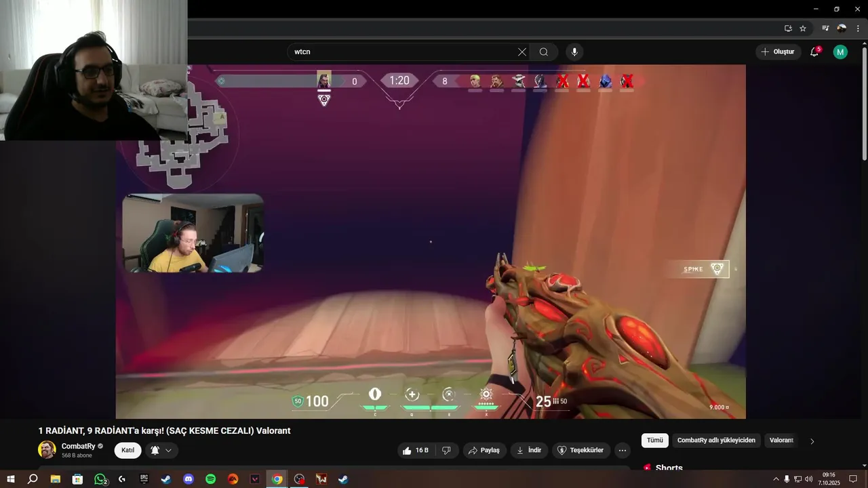Open the Oluştur create menu
Screen dimensions: 868x488
point(778,52)
